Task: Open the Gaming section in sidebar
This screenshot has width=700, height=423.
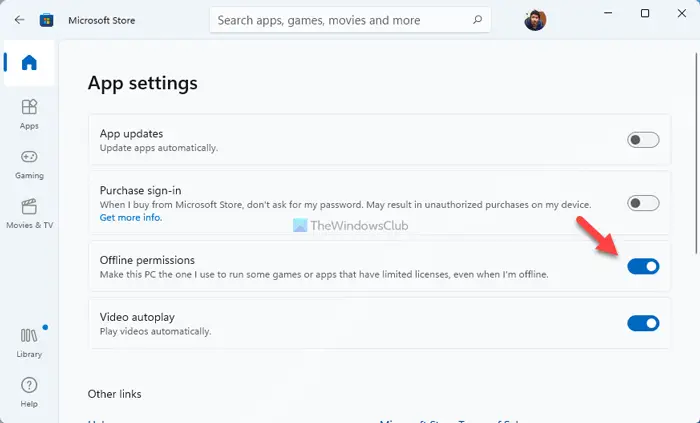Action: [x=29, y=164]
